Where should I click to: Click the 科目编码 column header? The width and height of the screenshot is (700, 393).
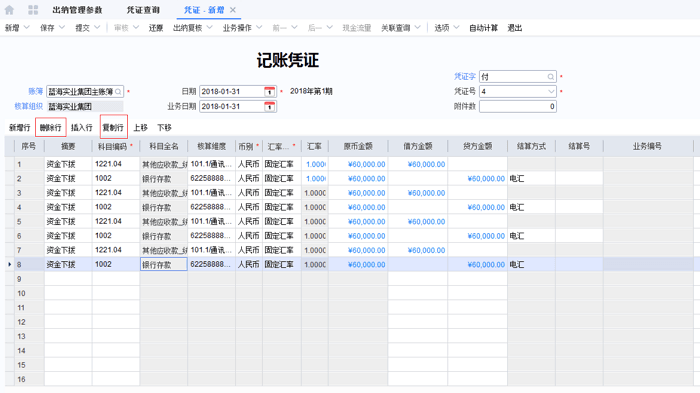(116, 146)
